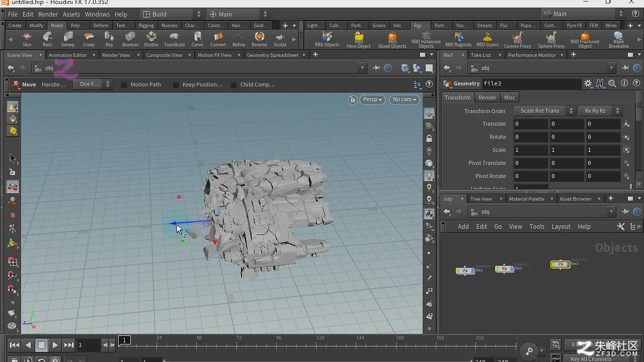Switch to the Tree View tab

[481, 199]
